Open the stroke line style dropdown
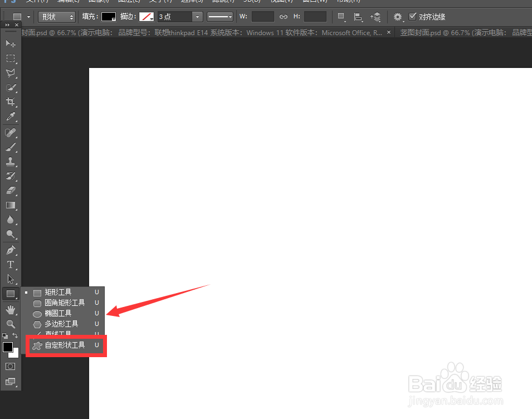The image size is (532, 419). pos(220,17)
